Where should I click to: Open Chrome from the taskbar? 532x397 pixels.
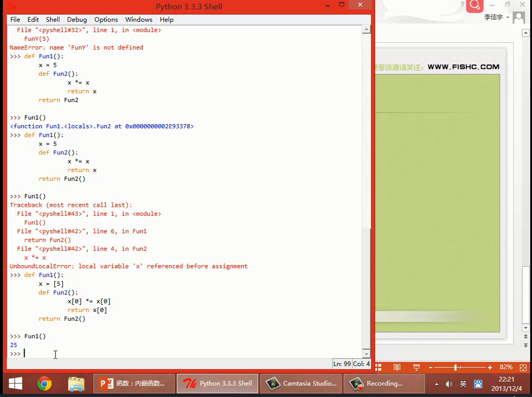(x=44, y=384)
